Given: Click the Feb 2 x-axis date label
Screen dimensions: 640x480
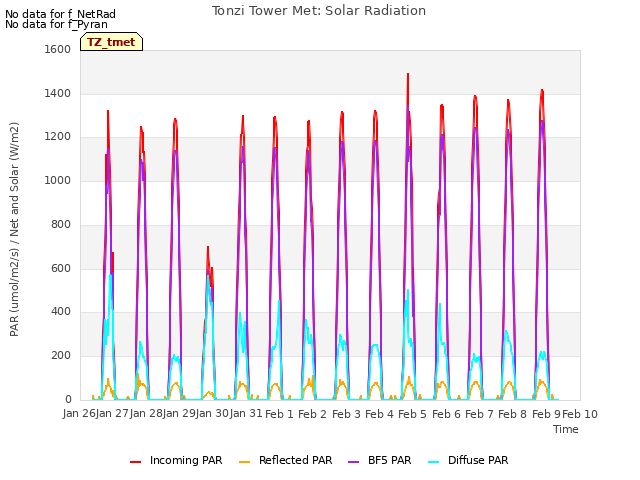Looking at the screenshot, I should (x=313, y=414).
